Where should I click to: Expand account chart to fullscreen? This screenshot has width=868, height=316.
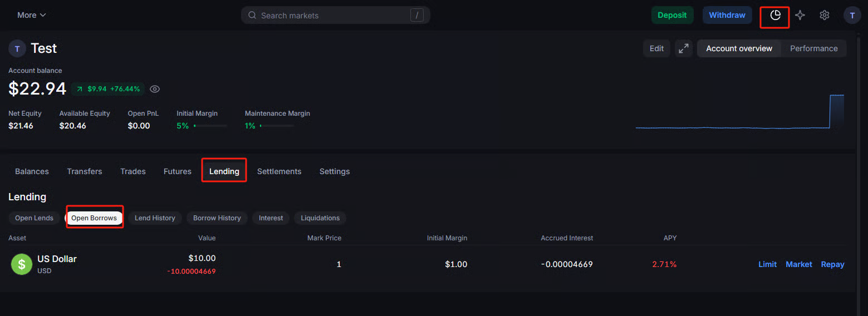683,48
